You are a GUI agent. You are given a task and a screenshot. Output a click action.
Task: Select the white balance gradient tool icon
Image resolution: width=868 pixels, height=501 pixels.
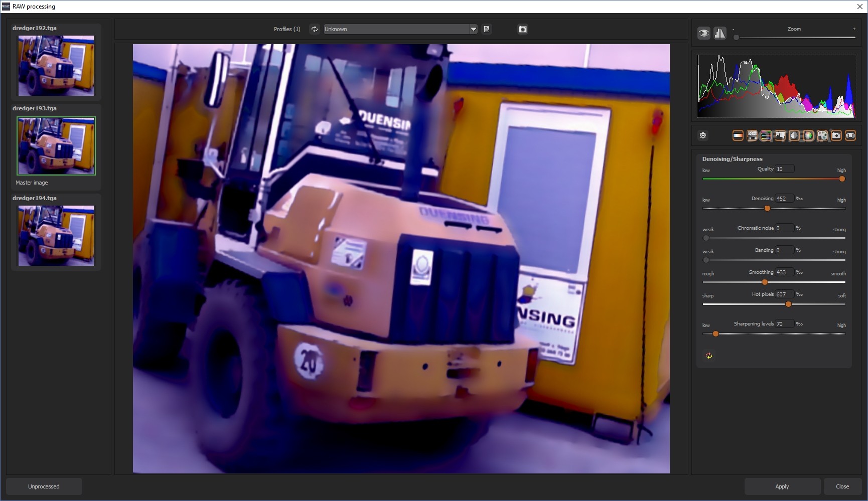click(738, 135)
